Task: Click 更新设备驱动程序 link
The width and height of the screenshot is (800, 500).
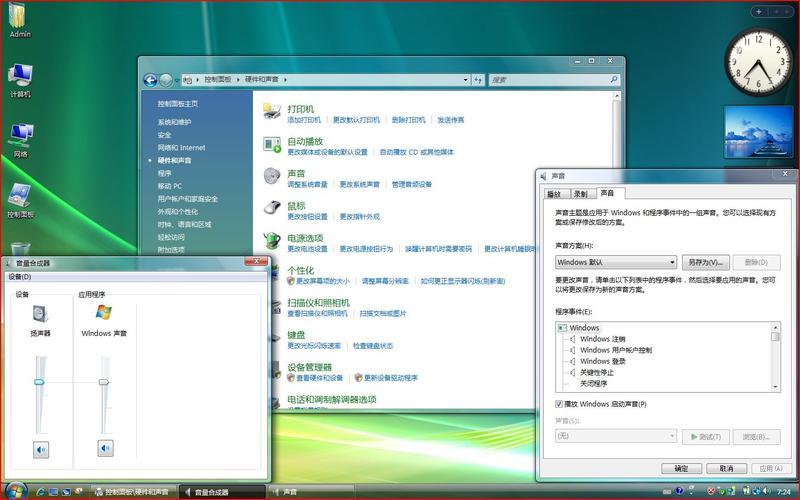Action: [x=391, y=378]
